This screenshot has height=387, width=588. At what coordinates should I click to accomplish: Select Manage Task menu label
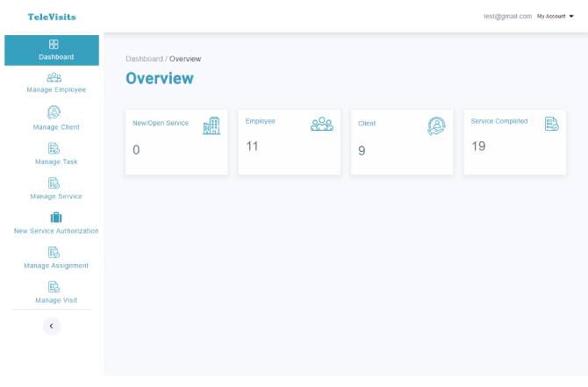pos(56,161)
